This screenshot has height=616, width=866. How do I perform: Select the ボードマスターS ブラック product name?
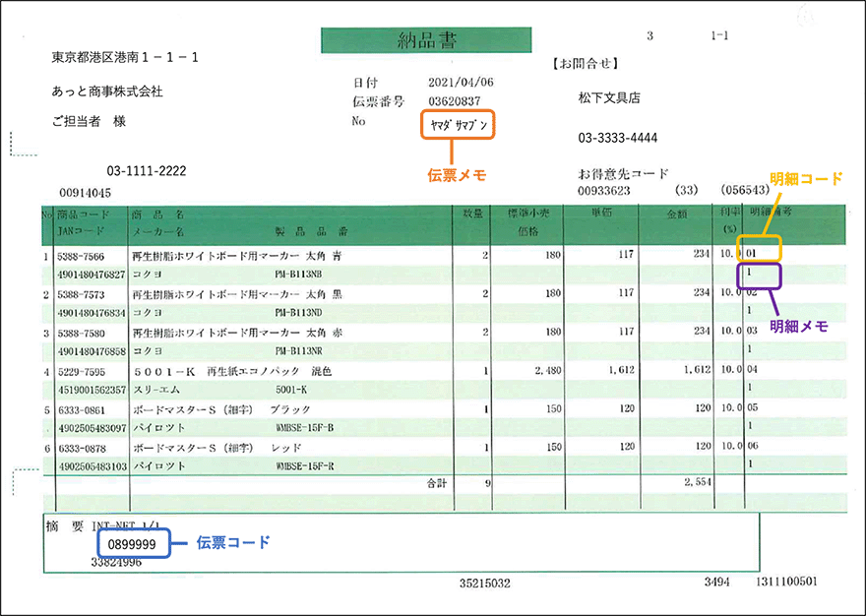coord(222,410)
